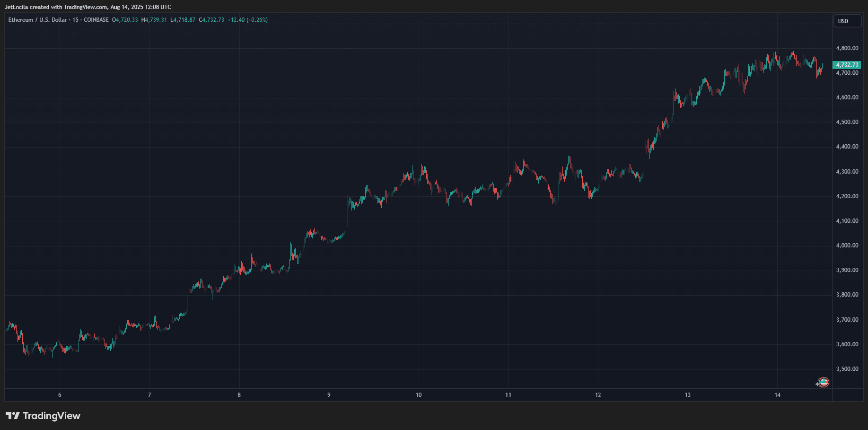Click the COINBASE exchange label
The image size is (868, 430).
[96, 20]
